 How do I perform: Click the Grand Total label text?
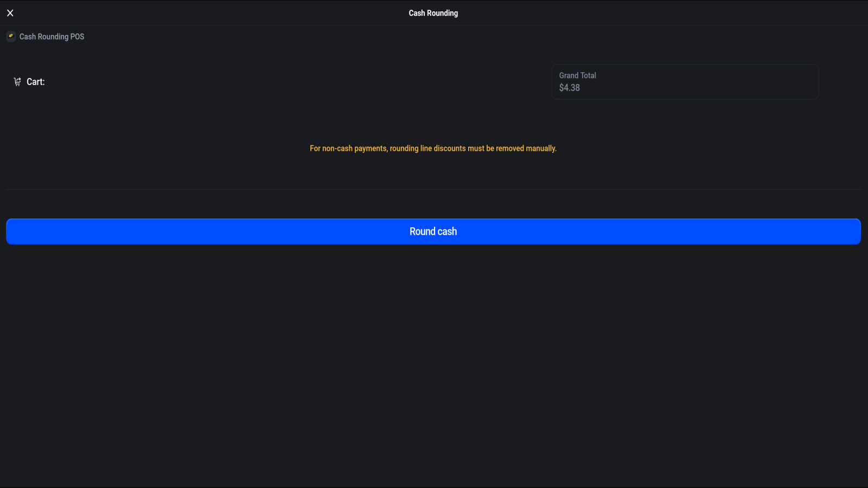click(578, 75)
